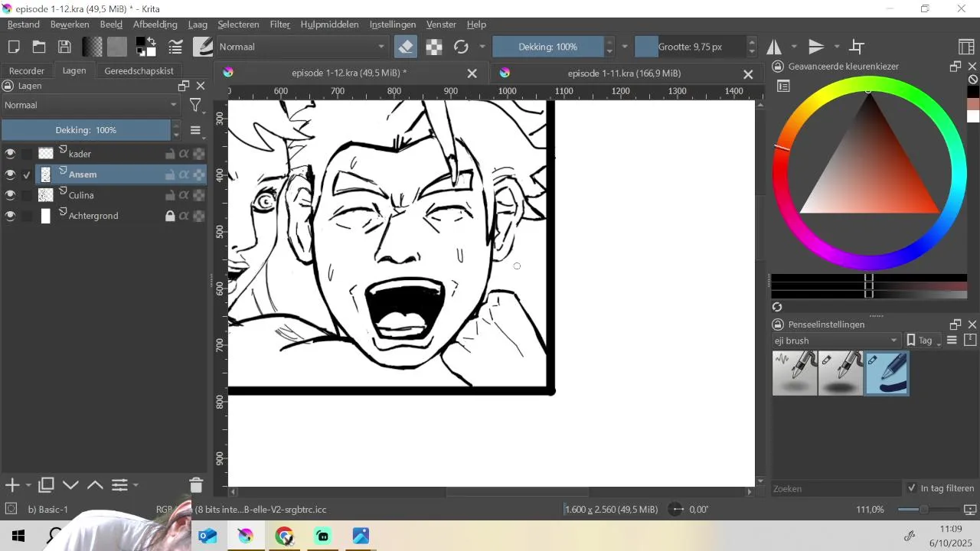This screenshot has width=980, height=551.
Task: Open the Bestand menu
Action: point(24,24)
